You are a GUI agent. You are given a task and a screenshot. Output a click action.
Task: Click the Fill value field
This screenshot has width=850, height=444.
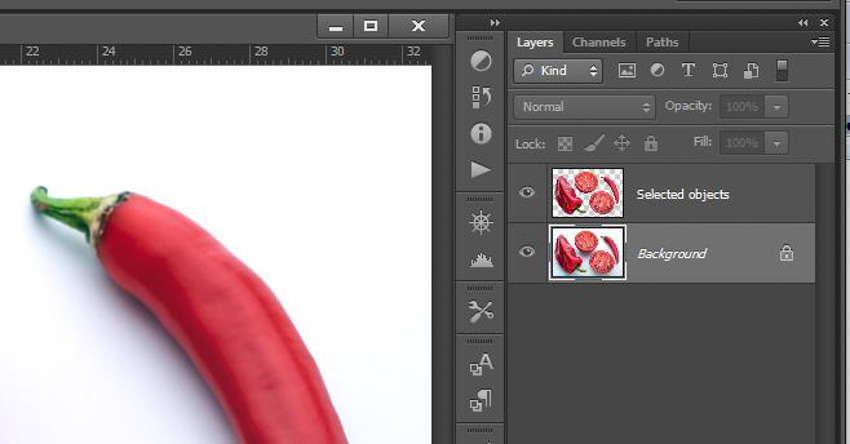[742, 144]
